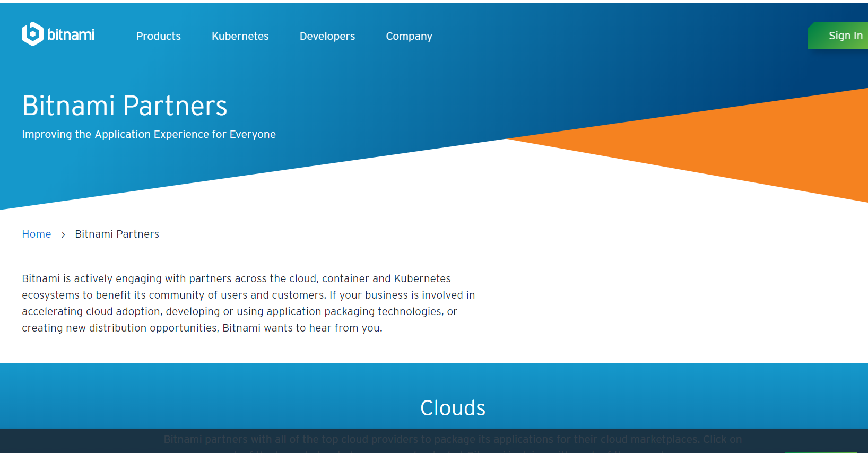This screenshot has height=453, width=868.
Task: Click the Bitnami logo icon
Action: [x=32, y=34]
